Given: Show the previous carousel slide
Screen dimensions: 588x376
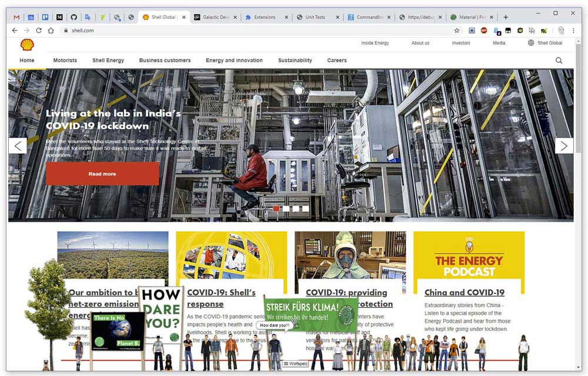Looking at the screenshot, I should click(x=18, y=146).
